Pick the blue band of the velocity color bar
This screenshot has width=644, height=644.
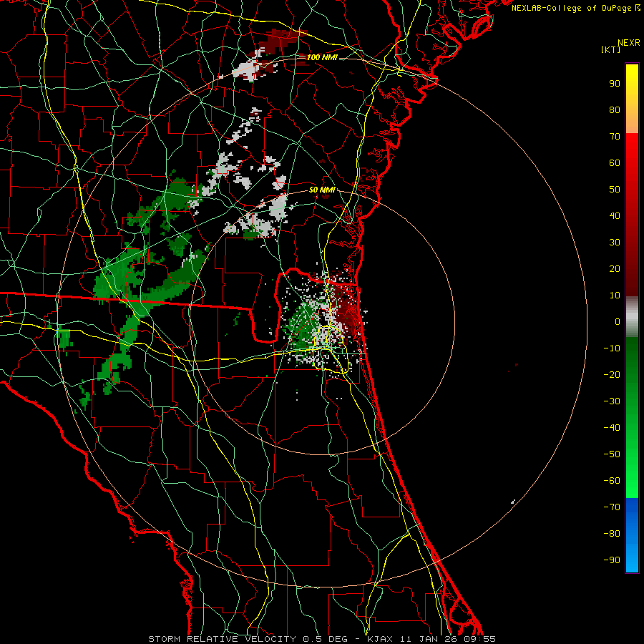point(632,535)
